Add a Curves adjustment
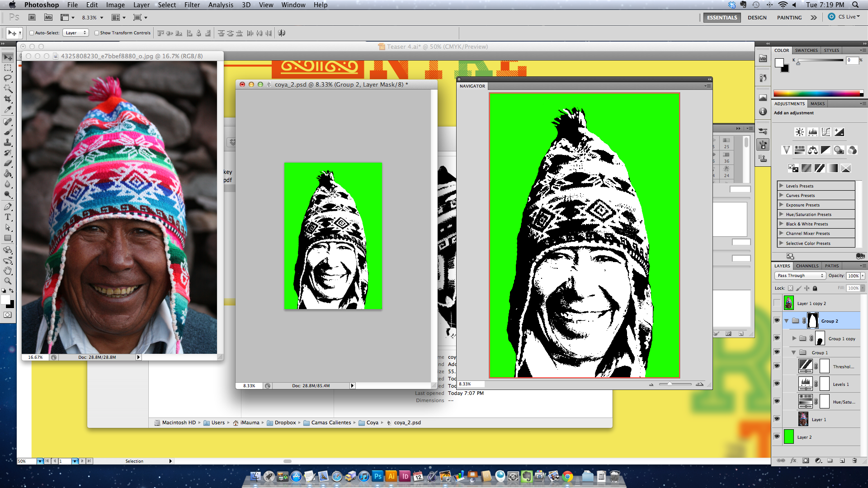 click(x=826, y=132)
